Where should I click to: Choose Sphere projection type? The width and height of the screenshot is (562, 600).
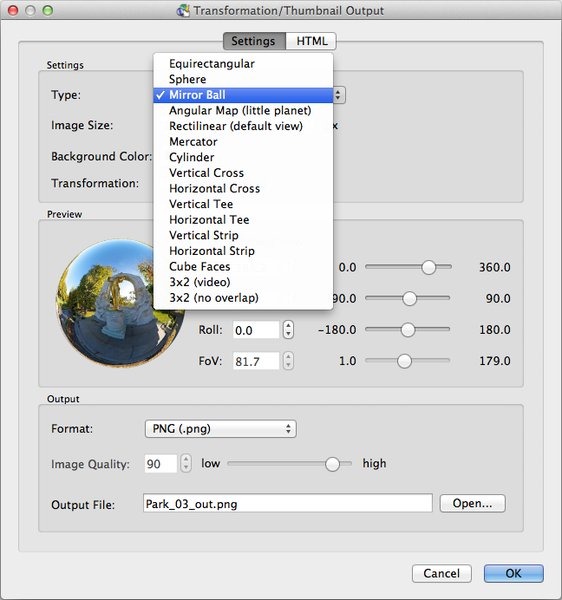point(243,79)
